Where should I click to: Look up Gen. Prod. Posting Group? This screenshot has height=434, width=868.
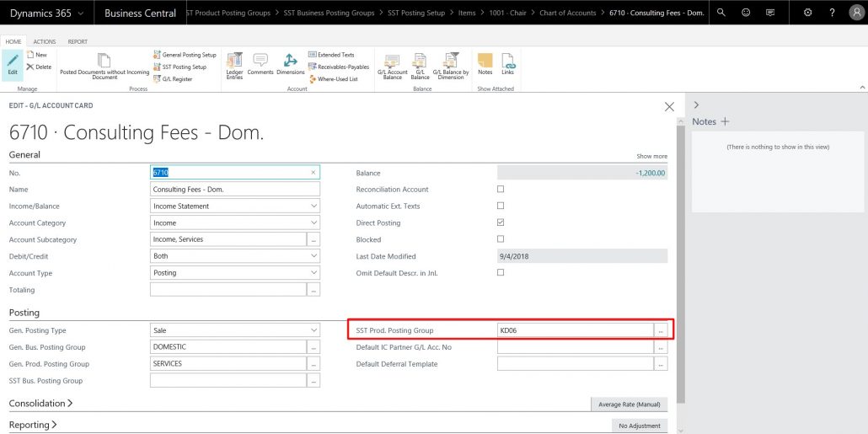point(313,364)
